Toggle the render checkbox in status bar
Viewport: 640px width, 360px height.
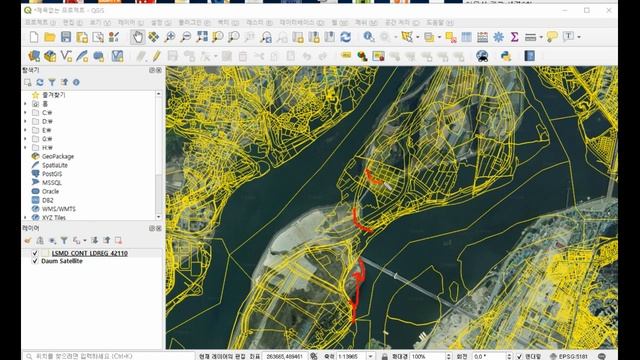point(519,356)
